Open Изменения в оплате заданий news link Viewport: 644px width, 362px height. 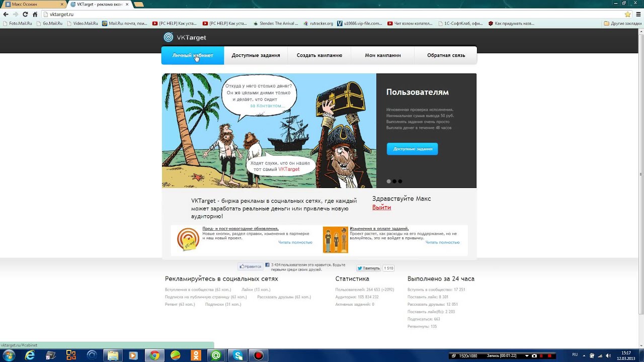(379, 229)
